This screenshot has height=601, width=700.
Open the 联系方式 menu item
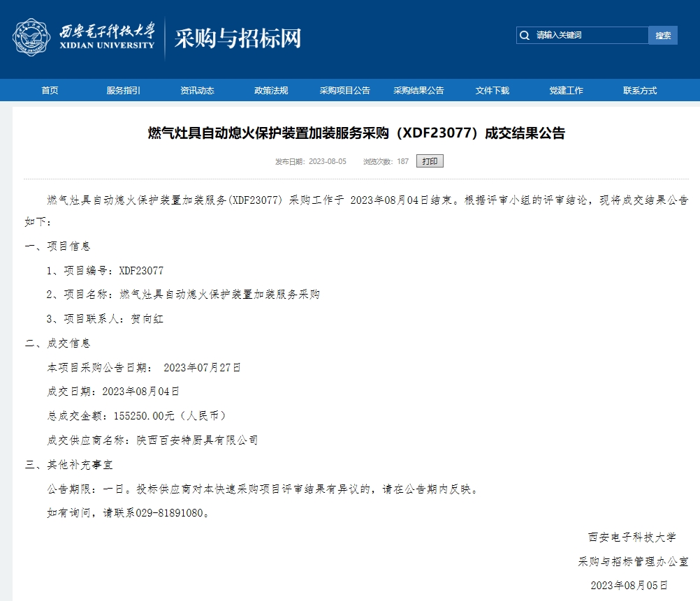[640, 91]
